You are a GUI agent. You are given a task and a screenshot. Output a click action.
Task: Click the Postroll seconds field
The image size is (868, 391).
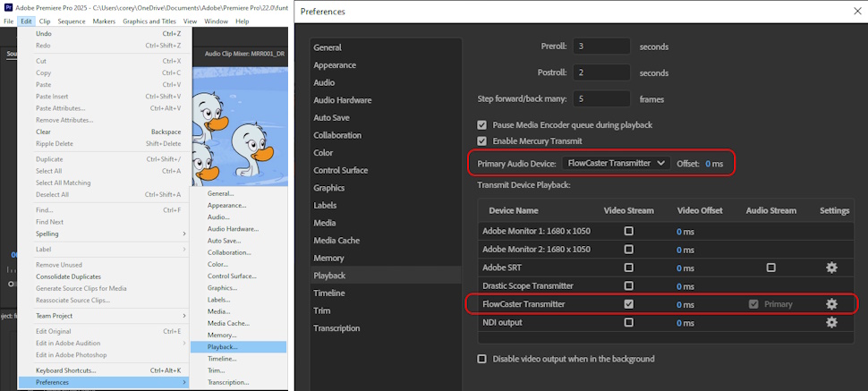pos(601,72)
